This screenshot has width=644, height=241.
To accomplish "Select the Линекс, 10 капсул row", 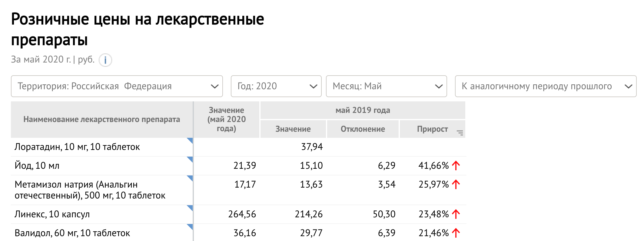I will [x=239, y=214].
